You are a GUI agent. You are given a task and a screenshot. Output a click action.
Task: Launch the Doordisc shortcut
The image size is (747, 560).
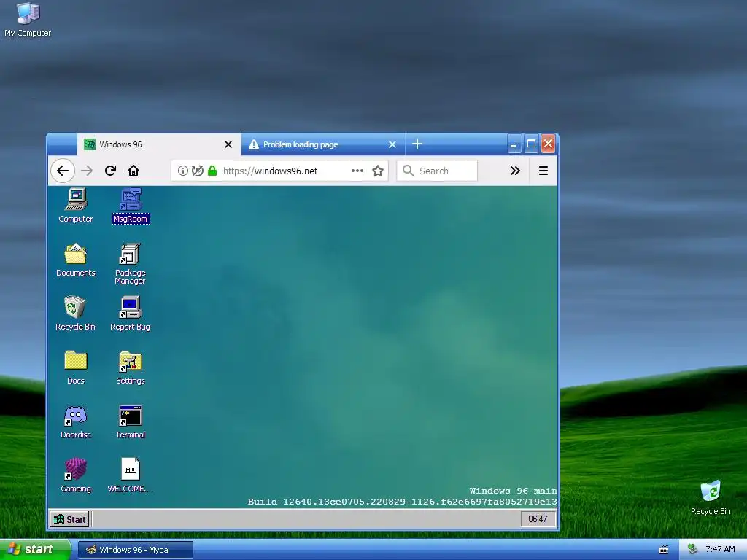[76, 421]
